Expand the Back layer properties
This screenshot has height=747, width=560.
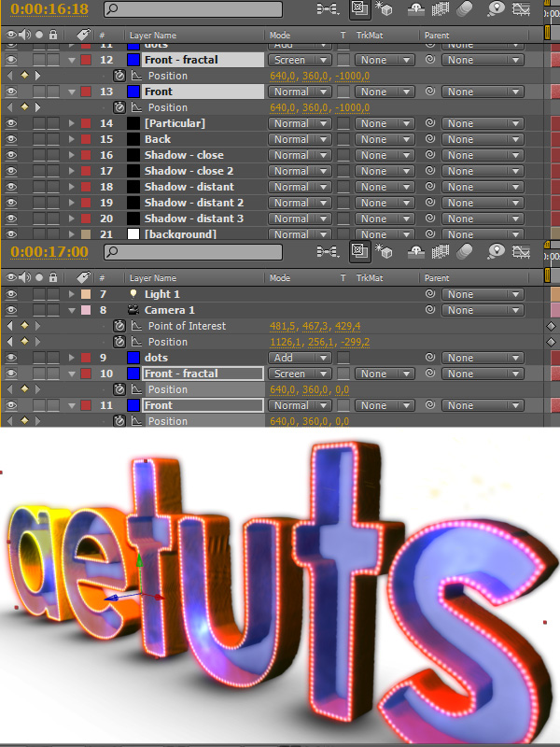pyautogui.click(x=72, y=139)
